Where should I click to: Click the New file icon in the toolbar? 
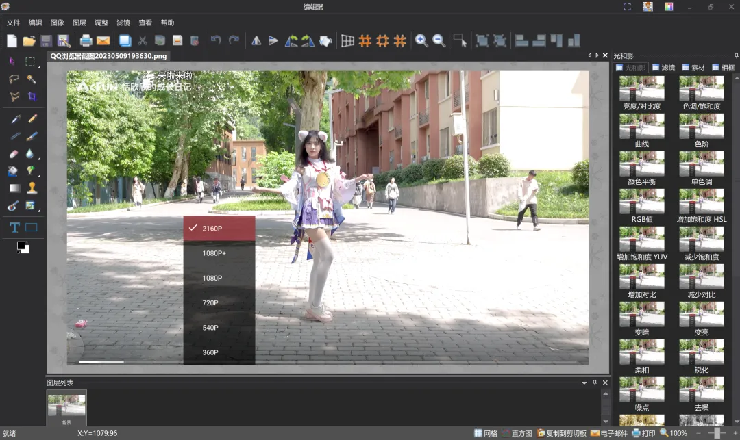(12, 41)
